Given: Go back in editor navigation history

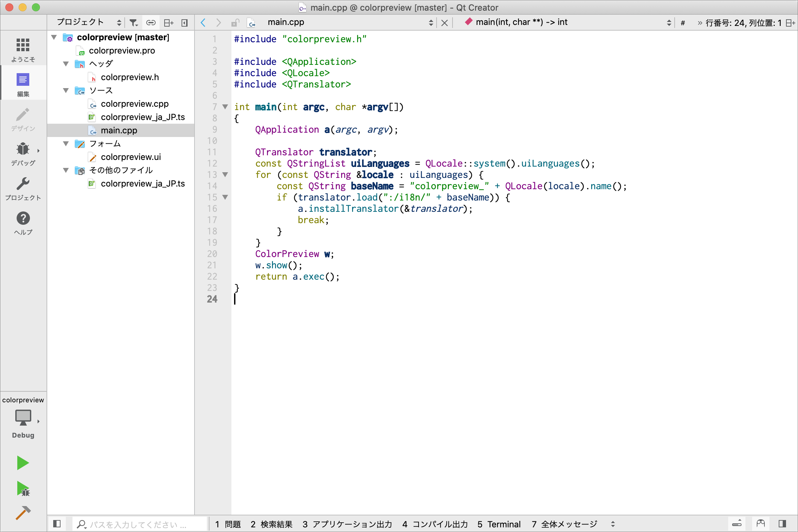Looking at the screenshot, I should pyautogui.click(x=203, y=23).
